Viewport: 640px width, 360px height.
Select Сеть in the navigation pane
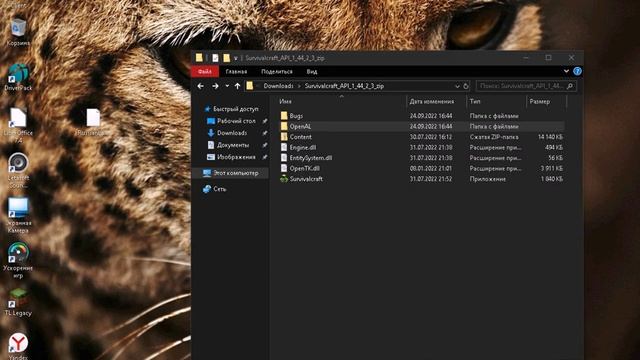point(215,189)
